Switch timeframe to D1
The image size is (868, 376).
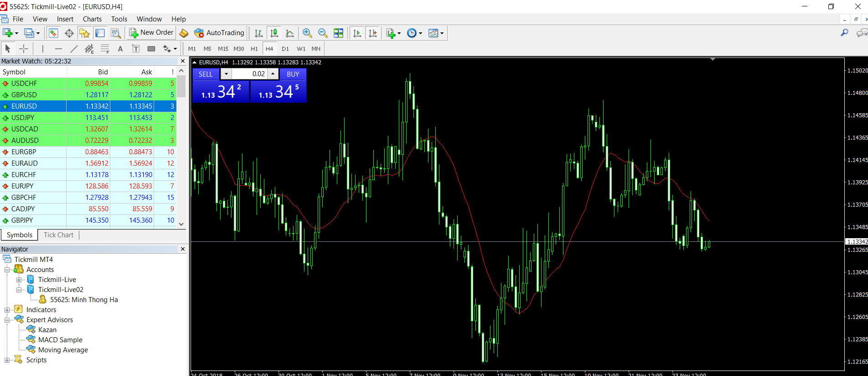point(285,48)
